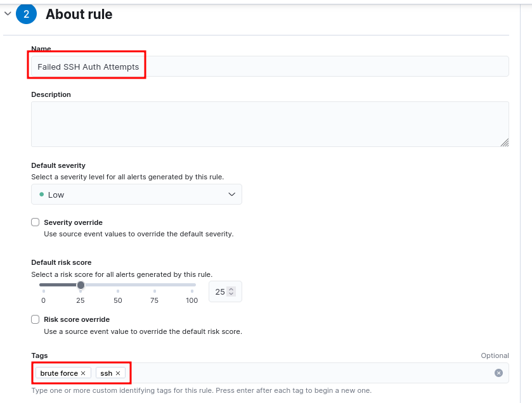
Task: Enable the Severity override checkbox
Action: (36, 222)
